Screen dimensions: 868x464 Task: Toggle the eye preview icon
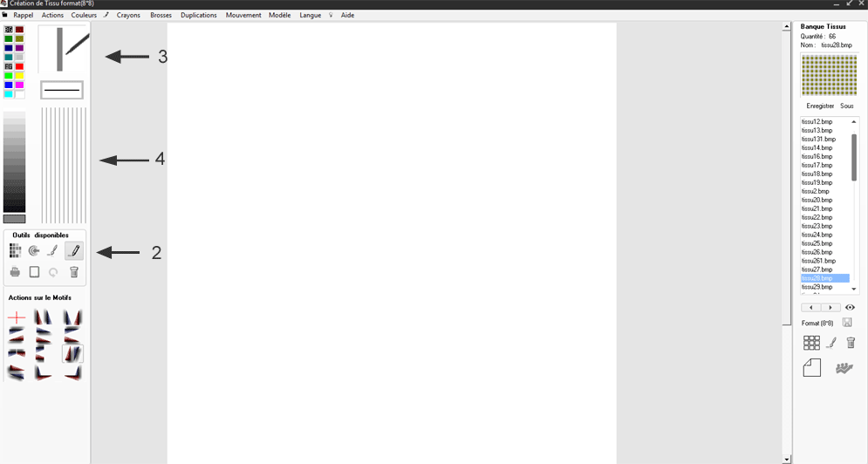click(x=850, y=307)
